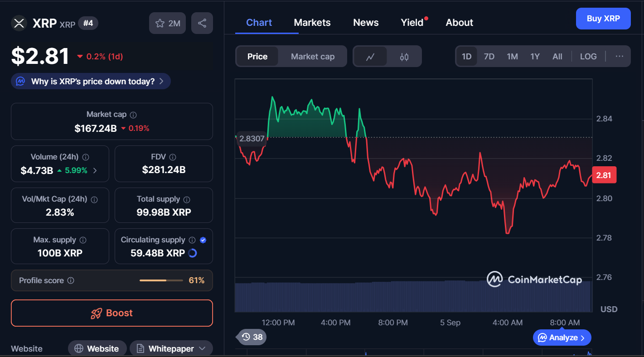Open info icon next to FDV
This screenshot has height=357, width=644.
[173, 157]
